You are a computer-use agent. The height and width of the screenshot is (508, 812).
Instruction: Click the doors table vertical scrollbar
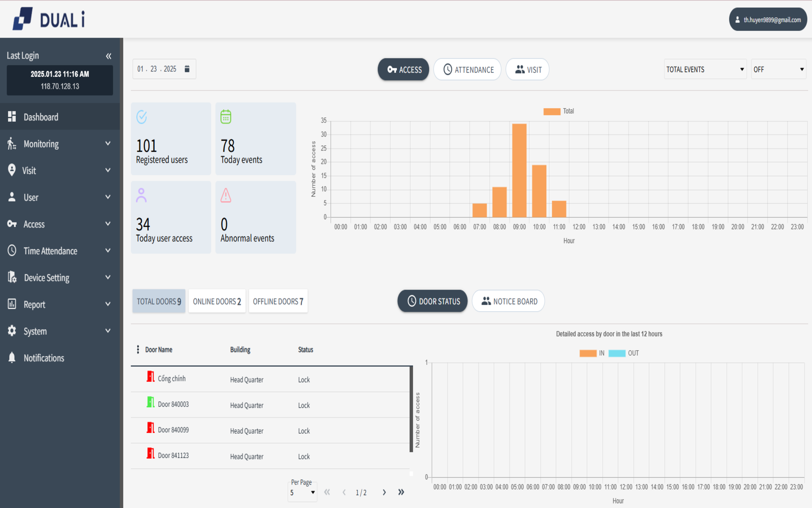pyautogui.click(x=411, y=409)
